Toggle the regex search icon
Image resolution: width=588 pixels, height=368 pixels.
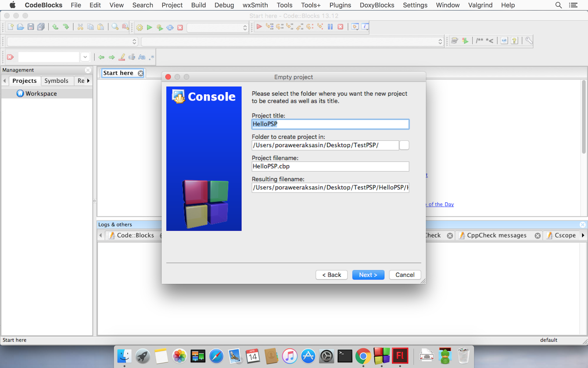pyautogui.click(x=152, y=57)
